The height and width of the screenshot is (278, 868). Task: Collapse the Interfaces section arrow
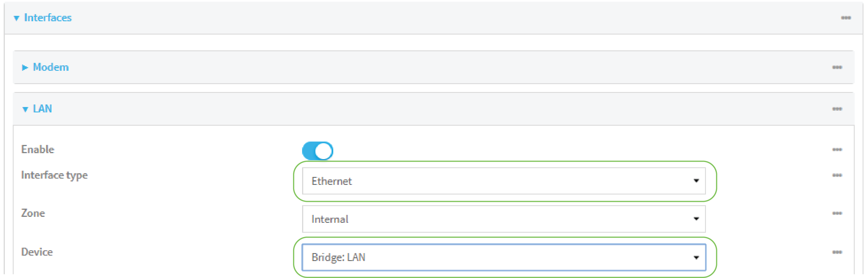pos(16,18)
